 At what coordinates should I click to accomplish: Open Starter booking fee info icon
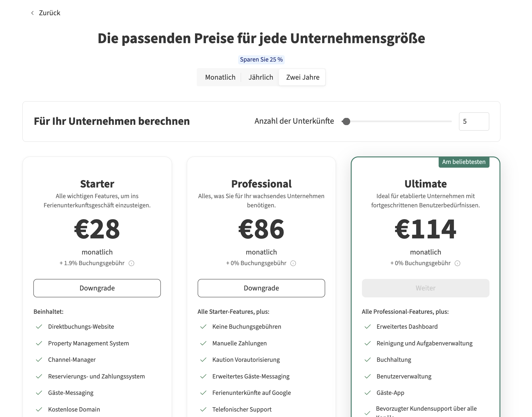tap(132, 263)
